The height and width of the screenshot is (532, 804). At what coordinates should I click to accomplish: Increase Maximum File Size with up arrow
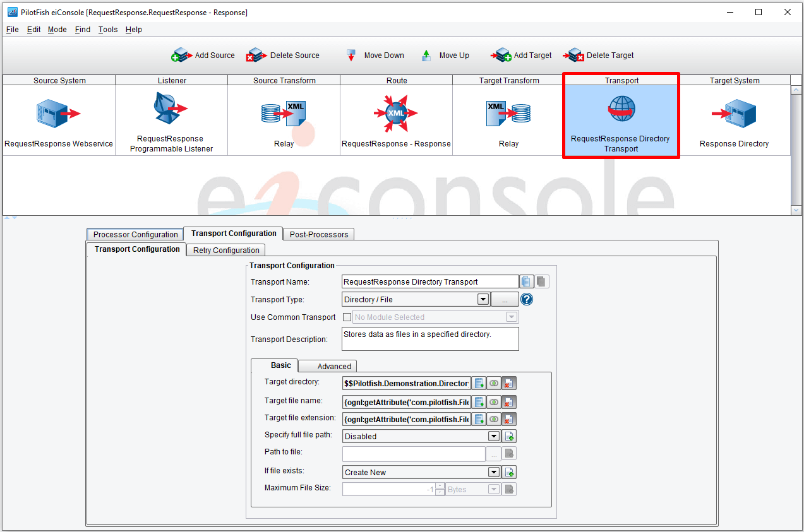click(x=440, y=486)
